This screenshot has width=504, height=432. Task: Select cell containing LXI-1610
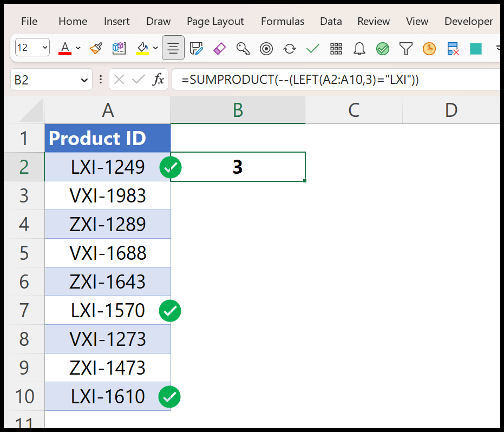click(x=108, y=396)
